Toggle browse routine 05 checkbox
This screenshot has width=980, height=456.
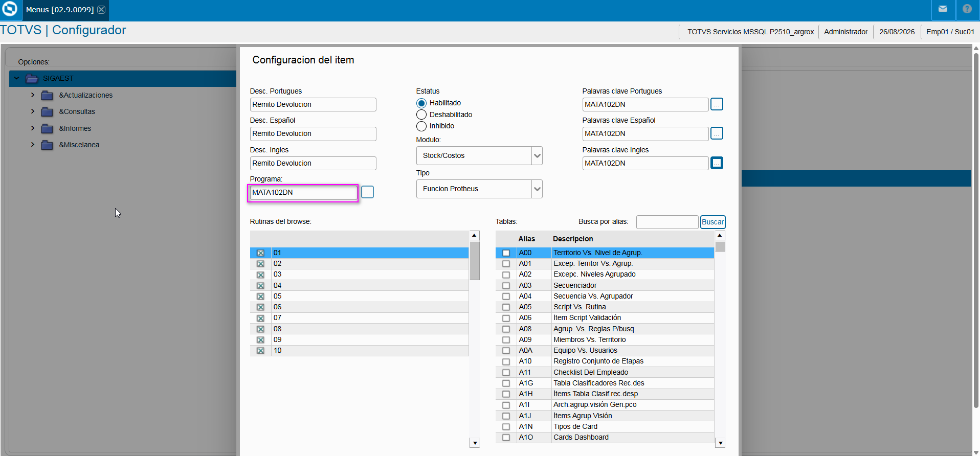coord(260,297)
